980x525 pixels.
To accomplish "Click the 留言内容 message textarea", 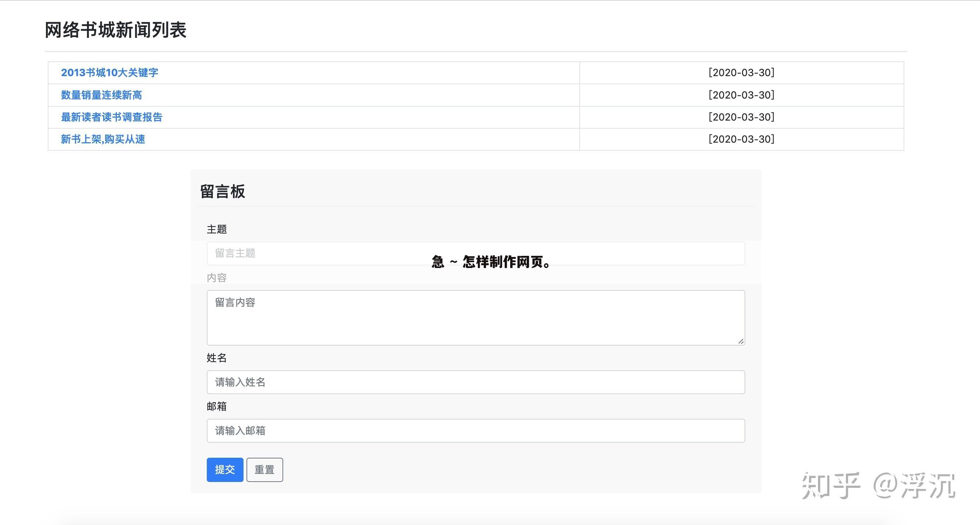I will pyautogui.click(x=476, y=318).
